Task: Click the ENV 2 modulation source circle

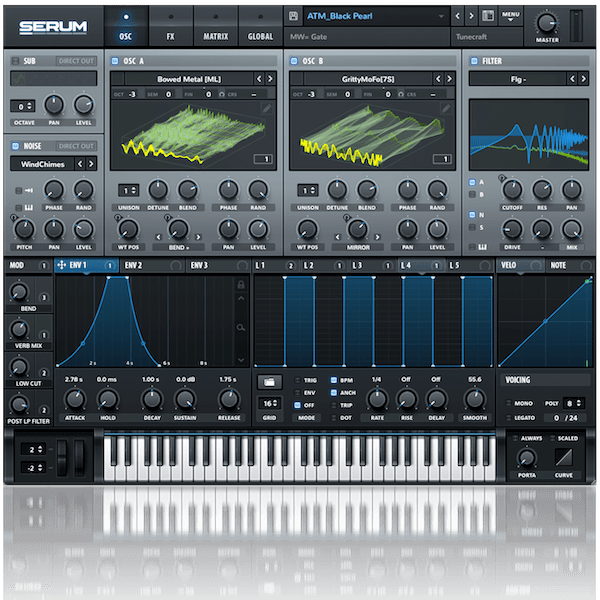Action: coord(176,265)
